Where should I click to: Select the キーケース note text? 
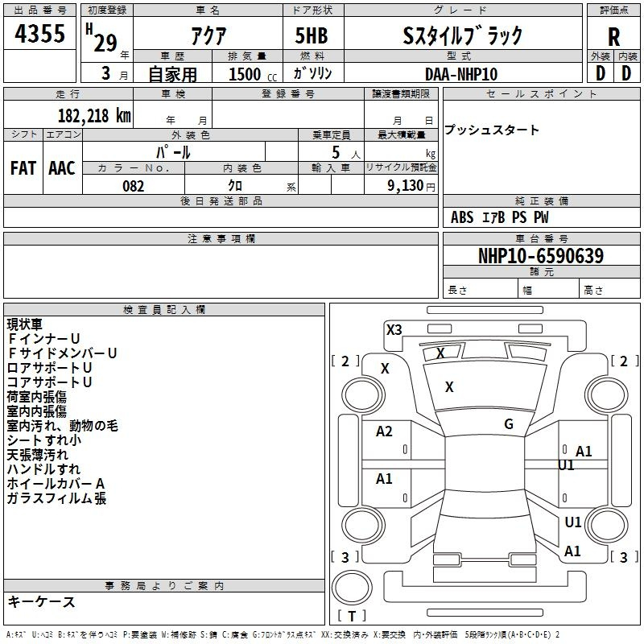(41, 602)
